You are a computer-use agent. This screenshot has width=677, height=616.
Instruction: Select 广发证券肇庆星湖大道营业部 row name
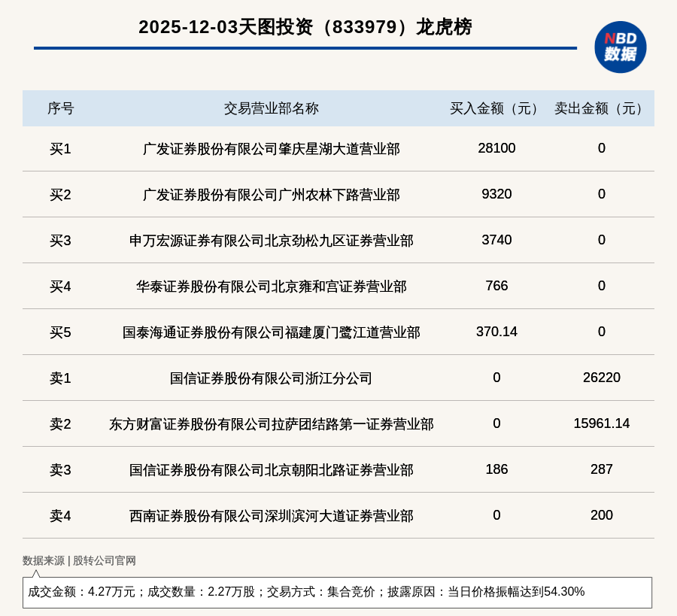point(271,149)
